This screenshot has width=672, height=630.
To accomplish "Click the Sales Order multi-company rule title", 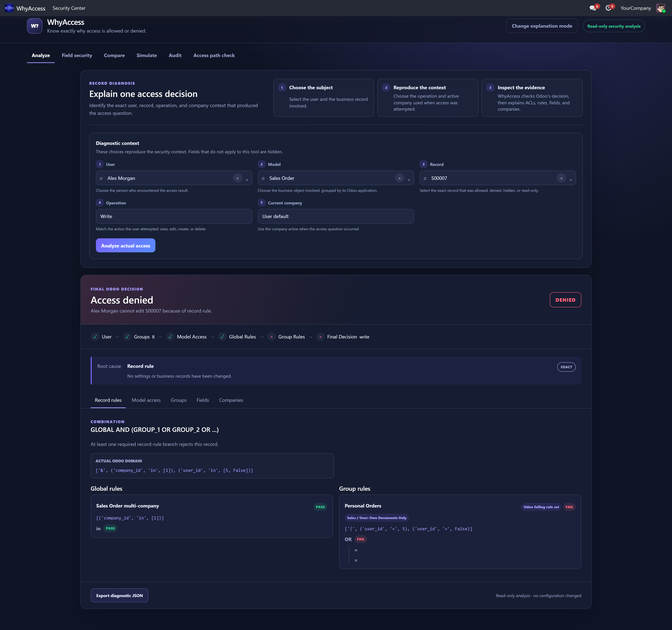I will (x=127, y=506).
